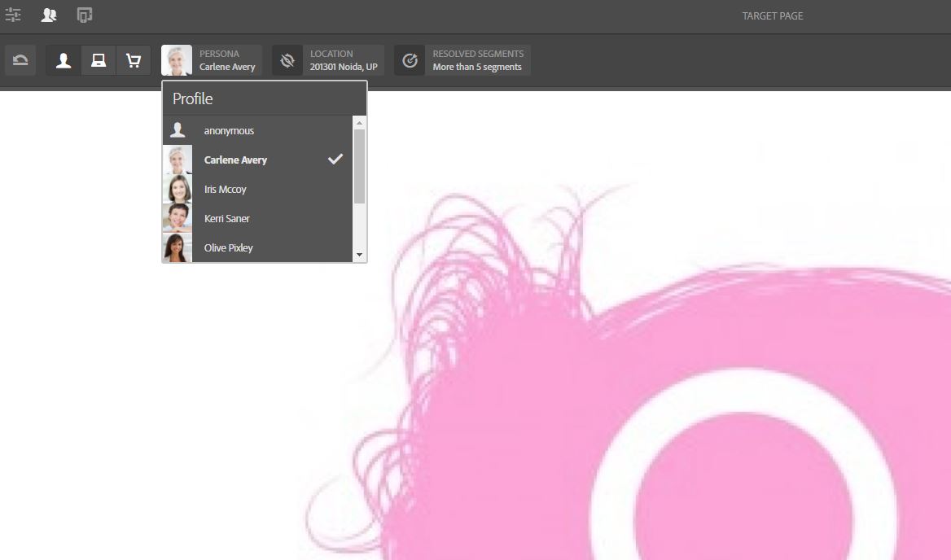Click the reset arrow icon

20,60
